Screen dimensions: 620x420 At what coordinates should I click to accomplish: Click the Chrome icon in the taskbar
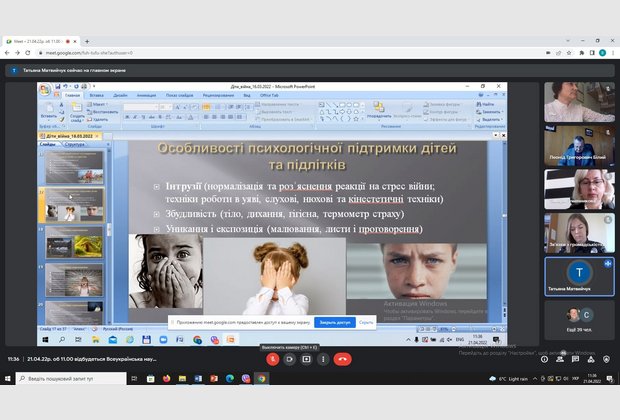point(261,378)
